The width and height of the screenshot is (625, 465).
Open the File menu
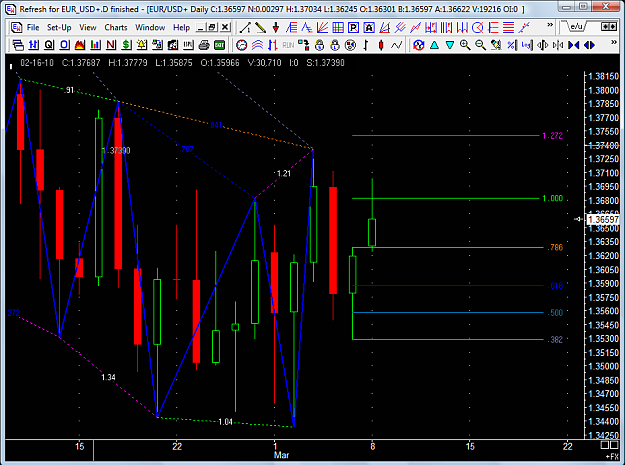33,27
